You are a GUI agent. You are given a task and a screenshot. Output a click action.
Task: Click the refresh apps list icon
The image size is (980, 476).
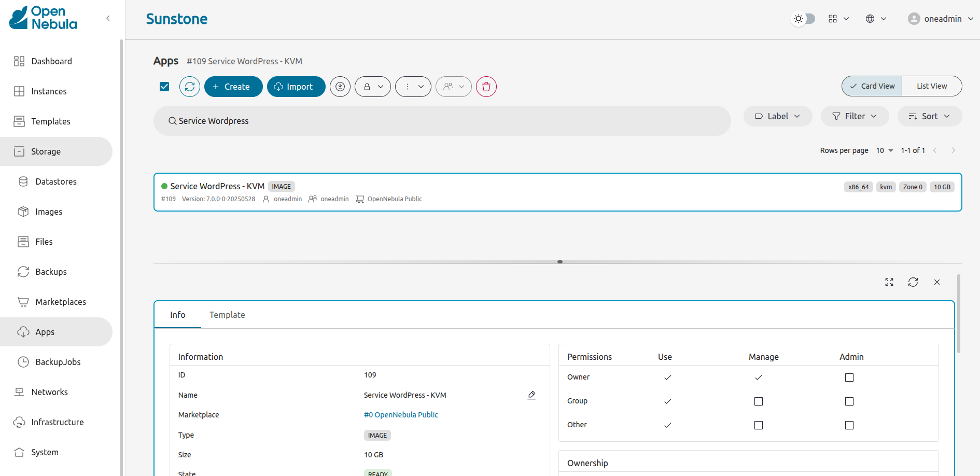pyautogui.click(x=190, y=87)
